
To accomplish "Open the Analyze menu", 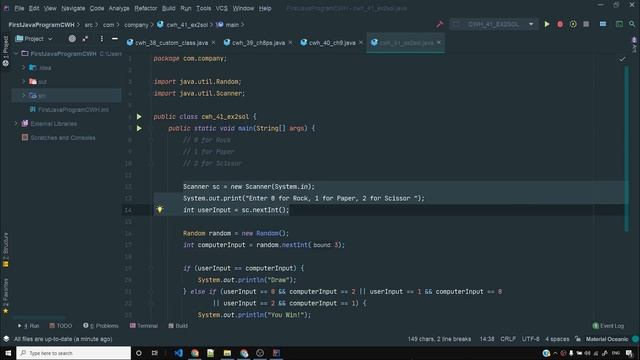I will pyautogui.click(x=119, y=8).
